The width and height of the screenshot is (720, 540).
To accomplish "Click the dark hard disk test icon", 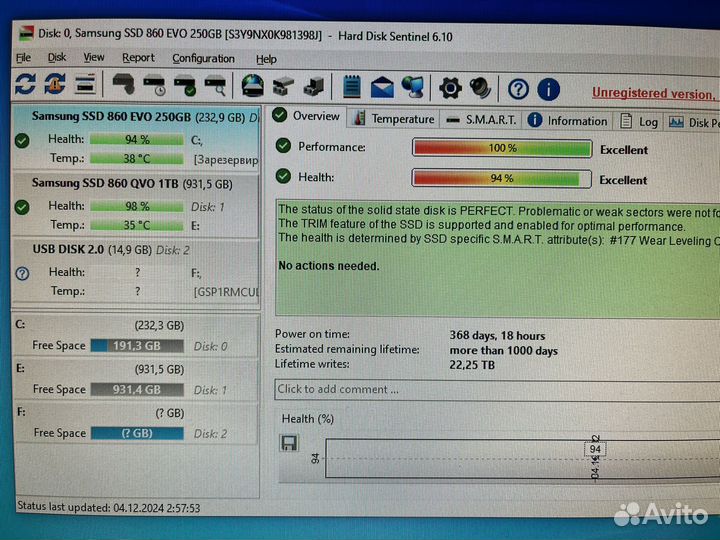I will (124, 84).
